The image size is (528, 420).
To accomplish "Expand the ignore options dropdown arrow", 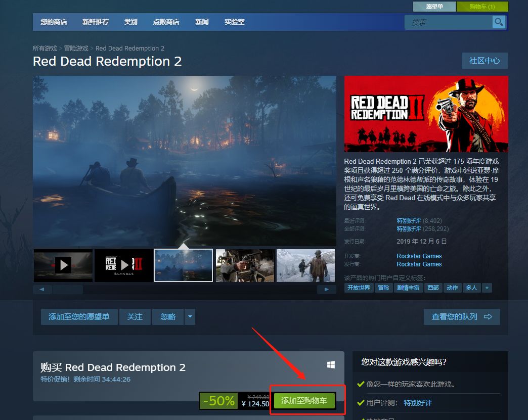I will (x=190, y=317).
